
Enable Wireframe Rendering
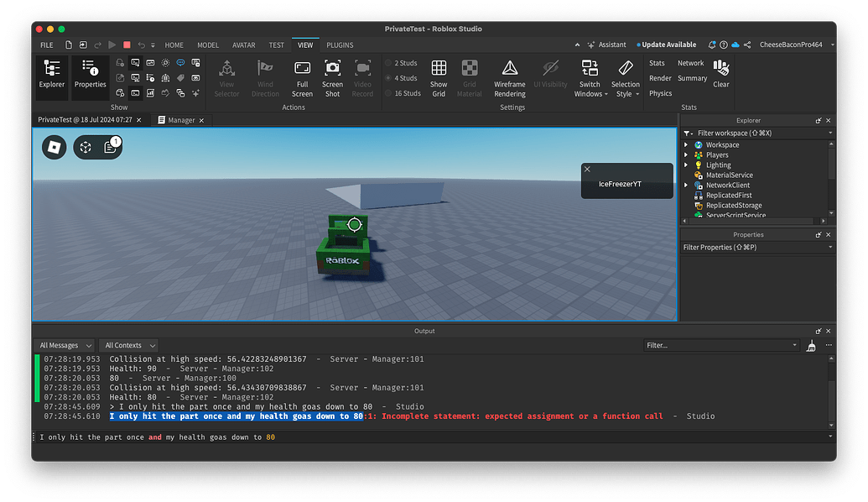tap(509, 76)
